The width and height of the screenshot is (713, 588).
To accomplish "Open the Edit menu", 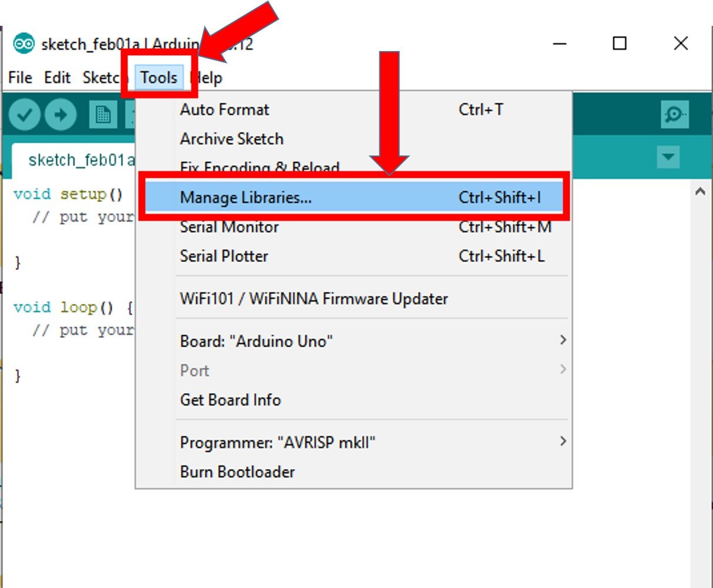I will [57, 77].
